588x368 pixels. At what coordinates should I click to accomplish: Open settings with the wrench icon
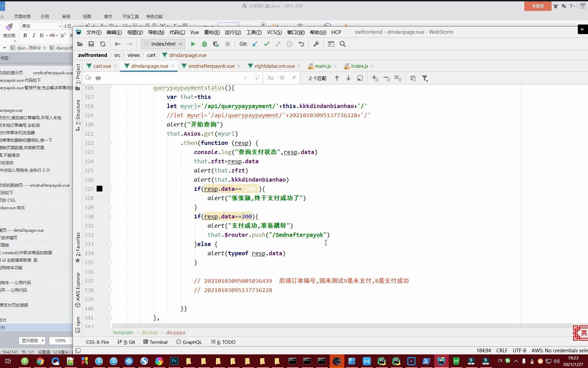pos(316,44)
